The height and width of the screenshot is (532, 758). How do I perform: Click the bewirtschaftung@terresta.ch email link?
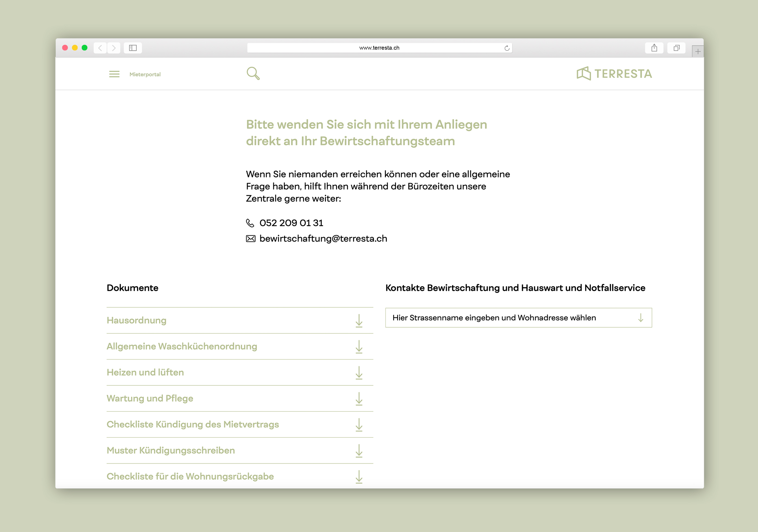[x=323, y=239]
